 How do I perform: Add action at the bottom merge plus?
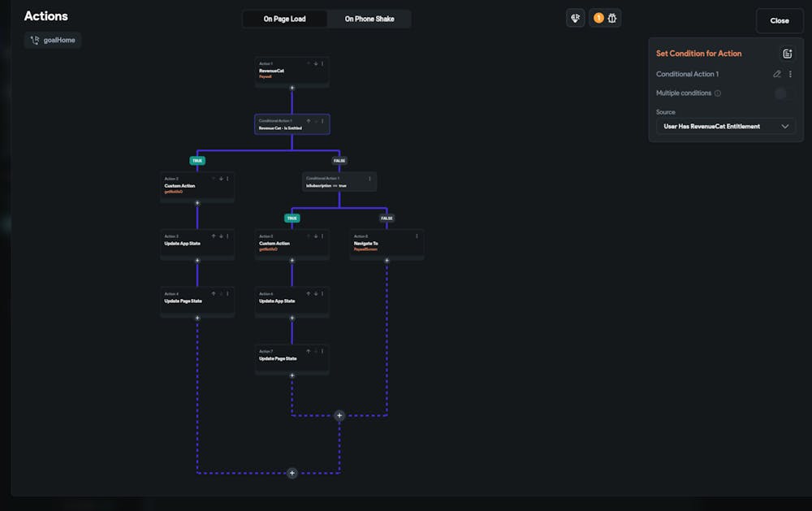tap(292, 473)
